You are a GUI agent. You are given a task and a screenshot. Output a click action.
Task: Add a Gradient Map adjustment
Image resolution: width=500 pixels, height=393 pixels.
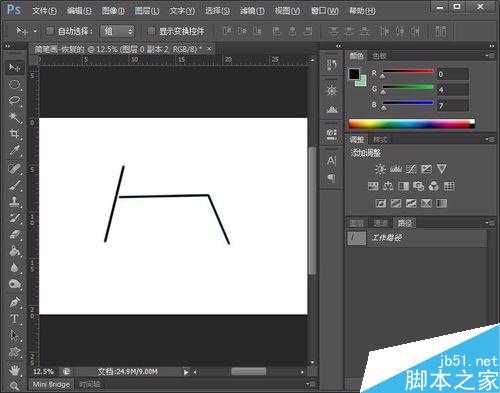pyautogui.click(x=441, y=203)
